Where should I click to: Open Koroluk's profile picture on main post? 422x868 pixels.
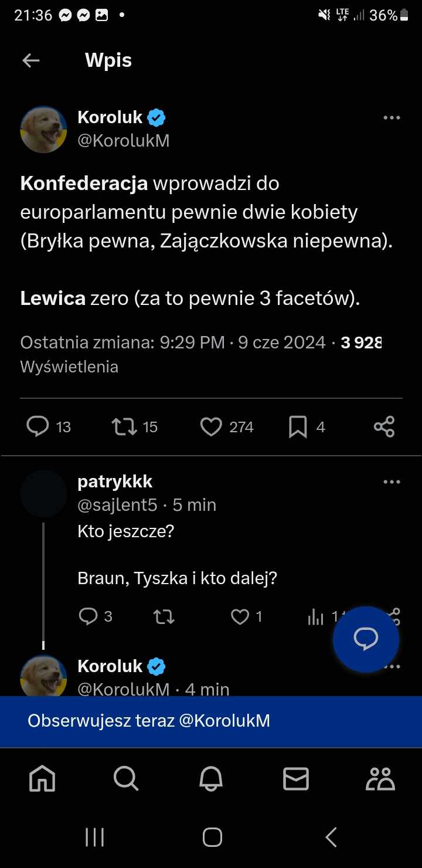[43, 130]
